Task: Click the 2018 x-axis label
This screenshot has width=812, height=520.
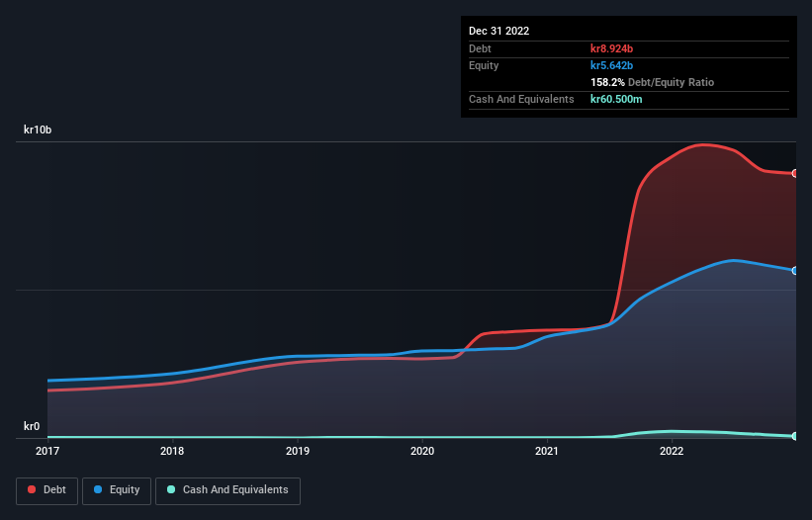Action: coord(172,451)
